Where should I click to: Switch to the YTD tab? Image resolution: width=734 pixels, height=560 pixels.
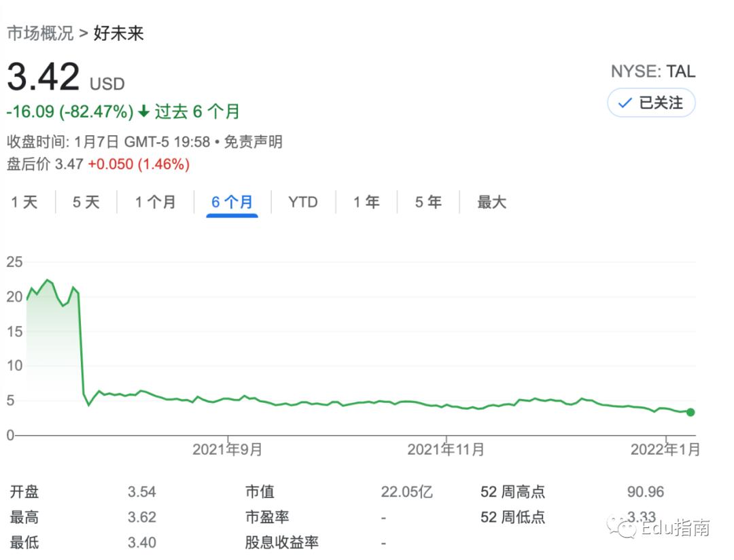click(x=303, y=203)
